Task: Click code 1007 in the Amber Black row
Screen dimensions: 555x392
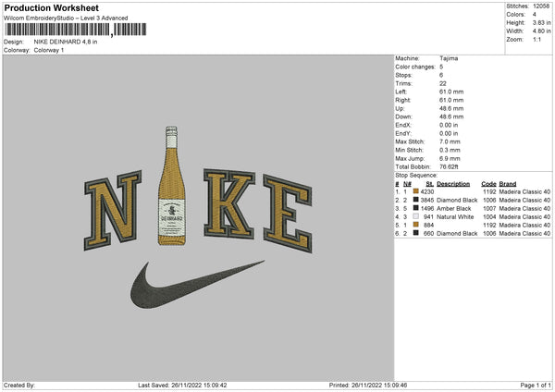Action: pyautogui.click(x=489, y=208)
